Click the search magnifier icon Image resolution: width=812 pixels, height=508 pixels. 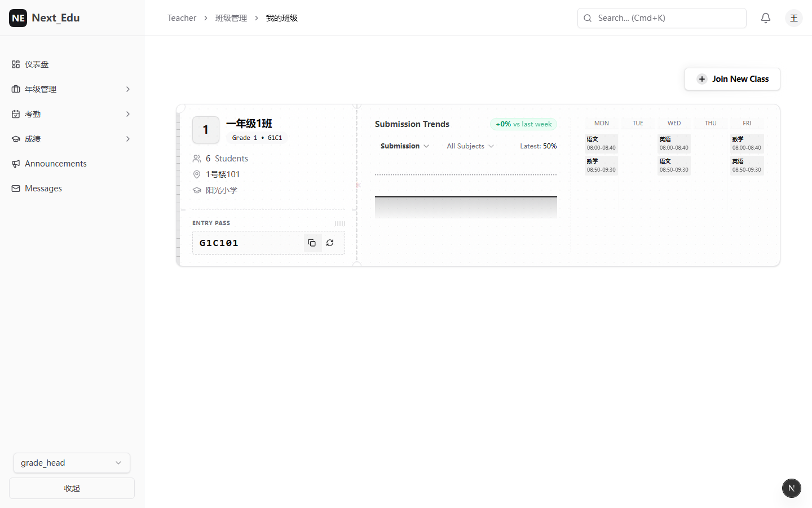588,18
